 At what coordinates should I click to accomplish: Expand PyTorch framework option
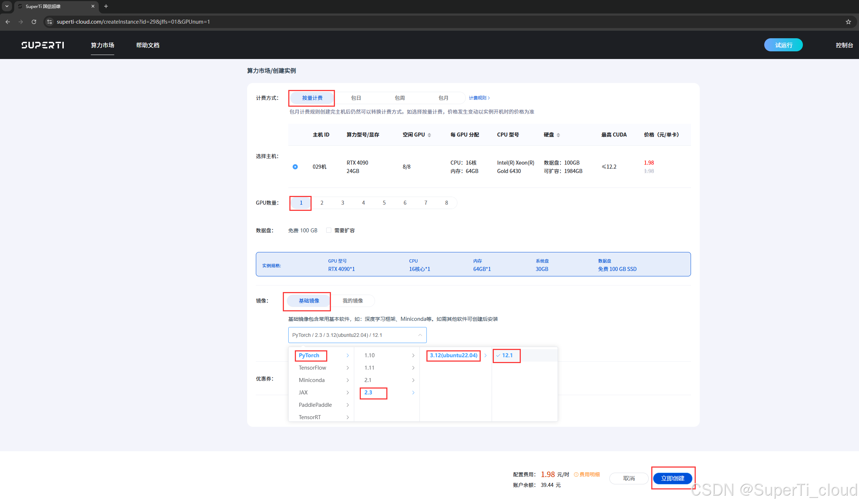[x=321, y=355]
